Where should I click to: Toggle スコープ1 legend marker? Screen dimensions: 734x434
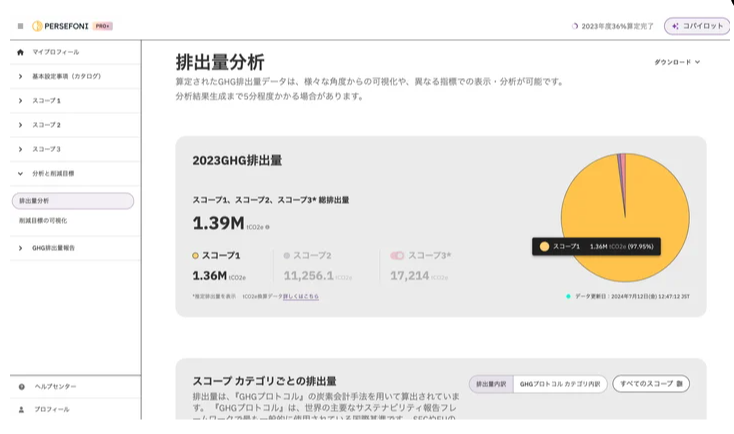pos(196,256)
